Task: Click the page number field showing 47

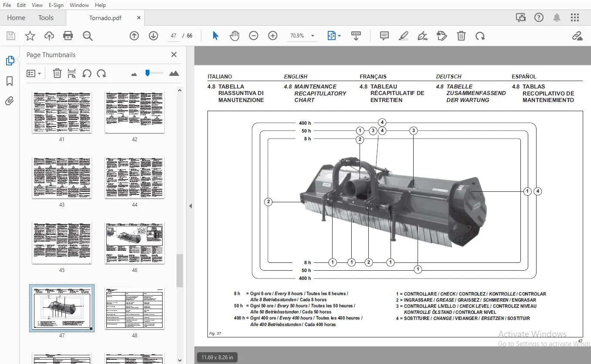Action: tap(173, 36)
